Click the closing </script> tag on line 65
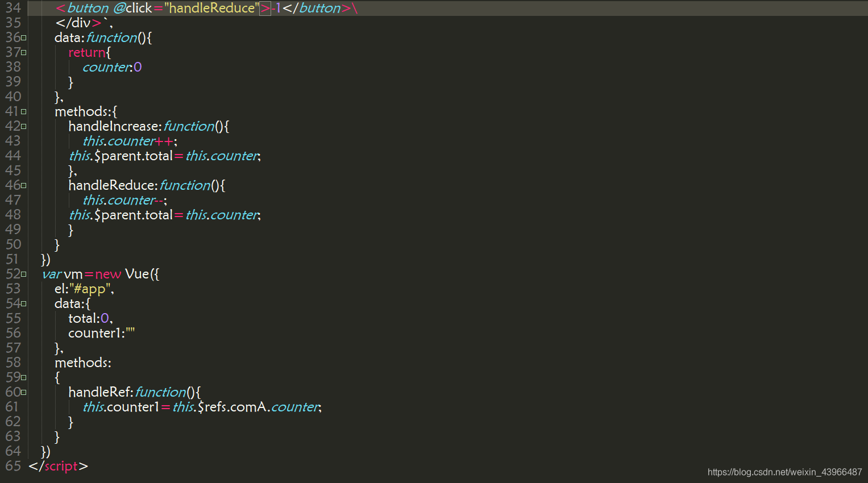 [59, 466]
